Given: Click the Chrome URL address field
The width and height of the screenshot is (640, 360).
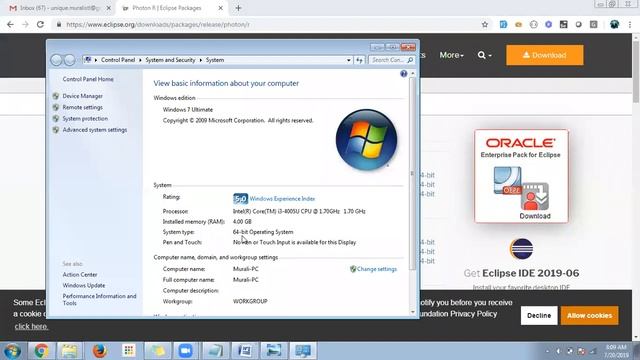Looking at the screenshot, I should coord(265,24).
